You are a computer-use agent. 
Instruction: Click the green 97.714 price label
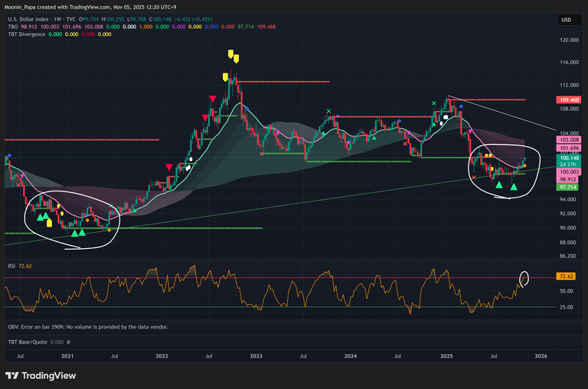click(570, 187)
